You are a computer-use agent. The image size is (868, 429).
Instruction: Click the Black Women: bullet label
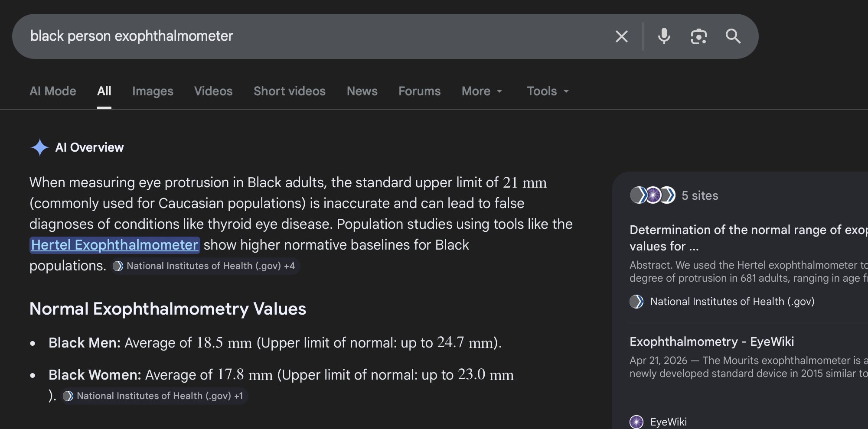click(95, 375)
